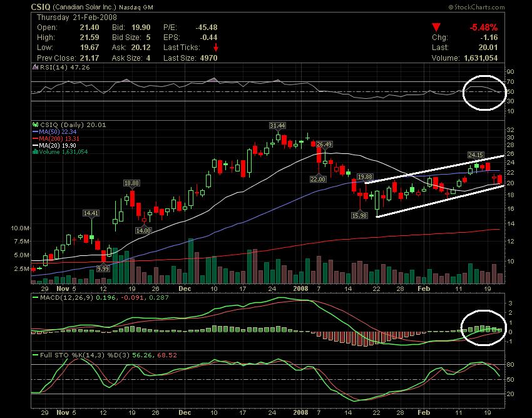This screenshot has width=532, height=418.
Task: Click the green Full STO legend line marker
Action: [35, 355]
